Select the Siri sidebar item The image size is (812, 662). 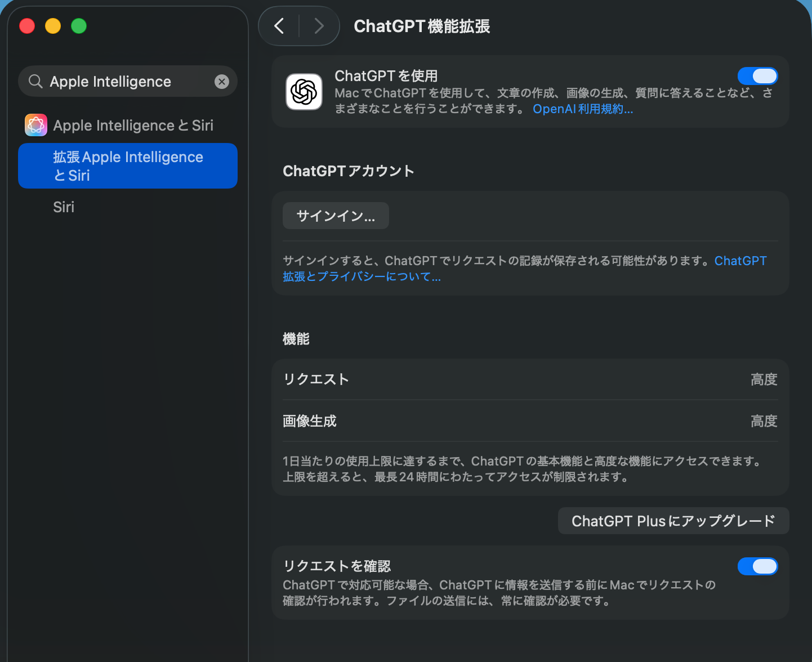tap(128, 207)
